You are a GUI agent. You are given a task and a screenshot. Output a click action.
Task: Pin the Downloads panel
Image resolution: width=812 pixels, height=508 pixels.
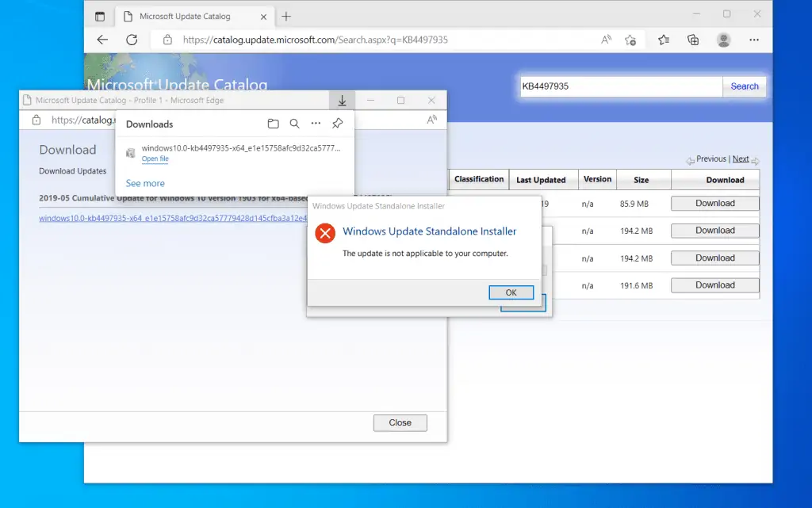coord(338,123)
